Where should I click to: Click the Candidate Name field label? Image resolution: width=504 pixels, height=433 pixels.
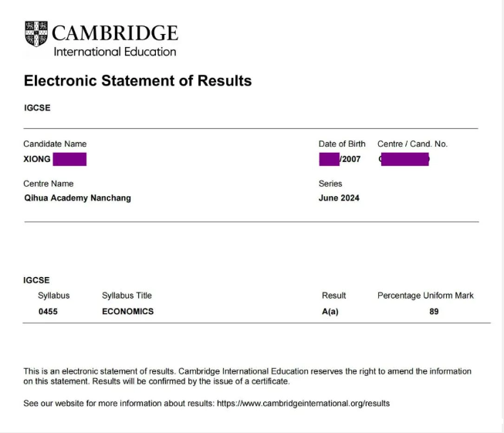pos(55,144)
